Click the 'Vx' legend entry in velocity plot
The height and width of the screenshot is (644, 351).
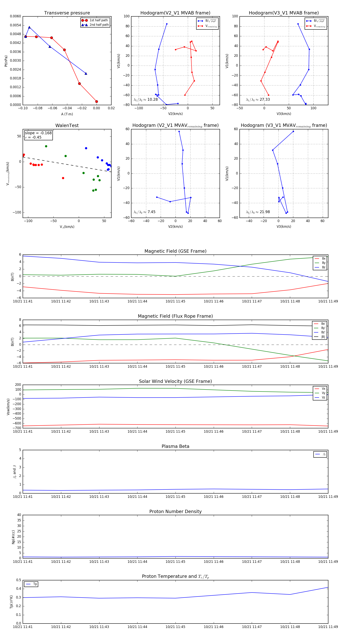pyautogui.click(x=320, y=389)
